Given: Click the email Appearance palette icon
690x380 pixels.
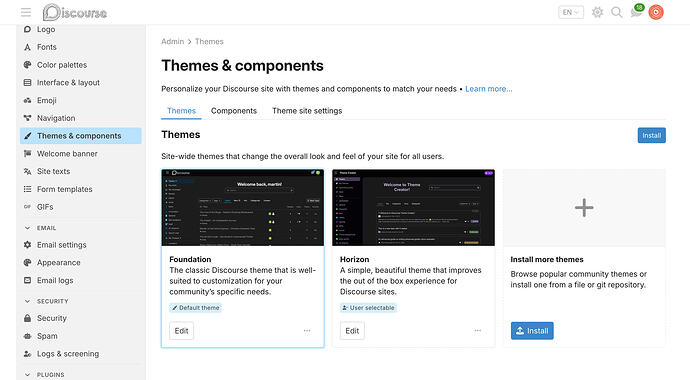Looking at the screenshot, I should (x=27, y=263).
